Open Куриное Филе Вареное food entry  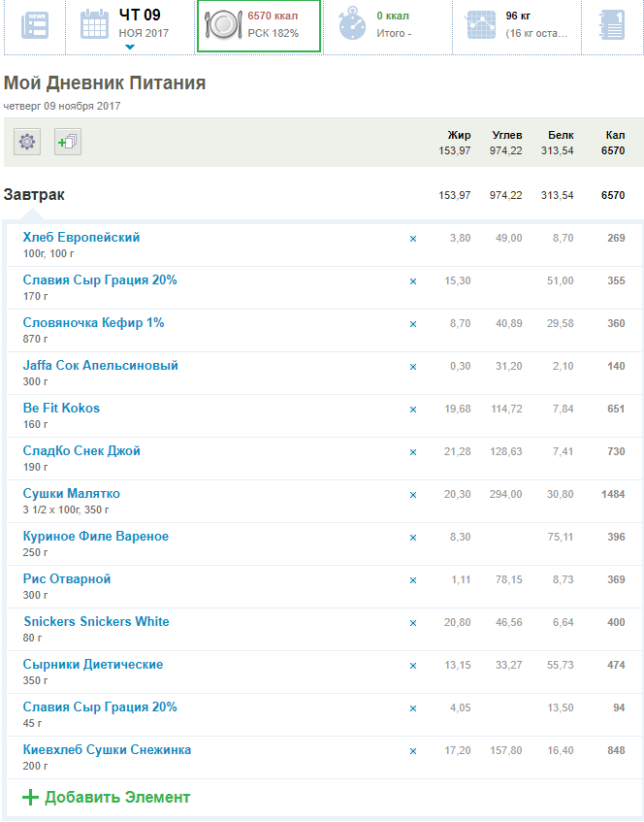[x=96, y=537]
